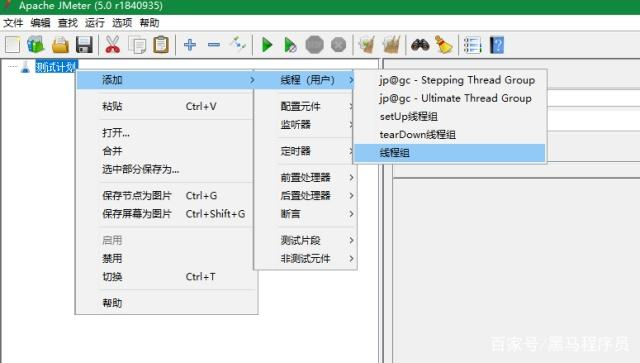Screen dimensions: 640x363
Task: Click the Paste clipboard icon
Action: click(161, 45)
